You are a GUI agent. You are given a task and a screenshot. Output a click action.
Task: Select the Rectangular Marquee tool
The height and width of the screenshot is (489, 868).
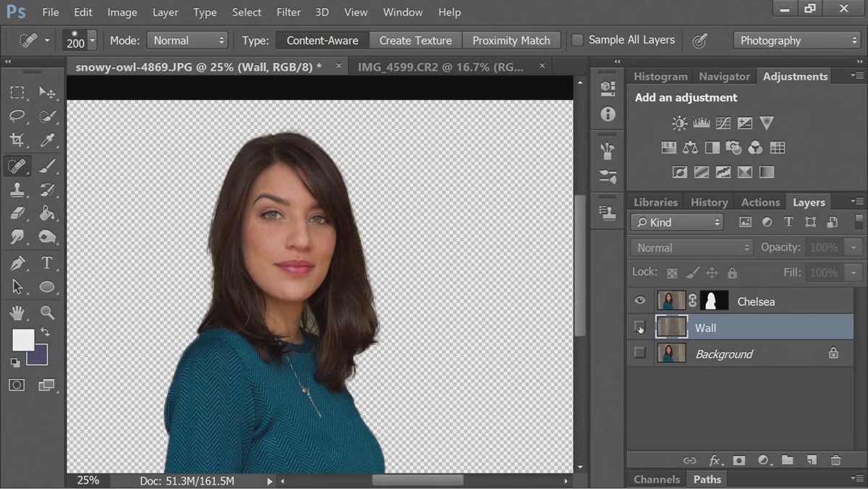tap(17, 92)
